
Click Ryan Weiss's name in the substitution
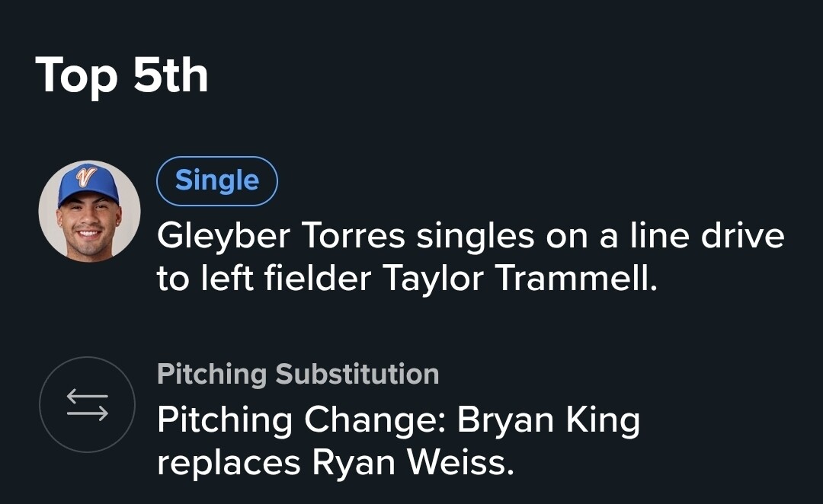[411, 462]
